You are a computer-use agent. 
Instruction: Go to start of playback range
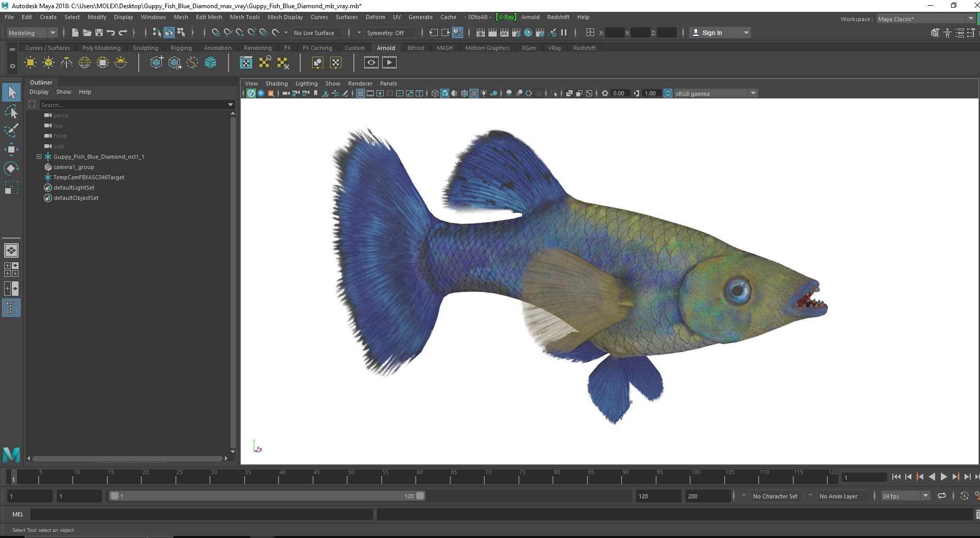896,477
